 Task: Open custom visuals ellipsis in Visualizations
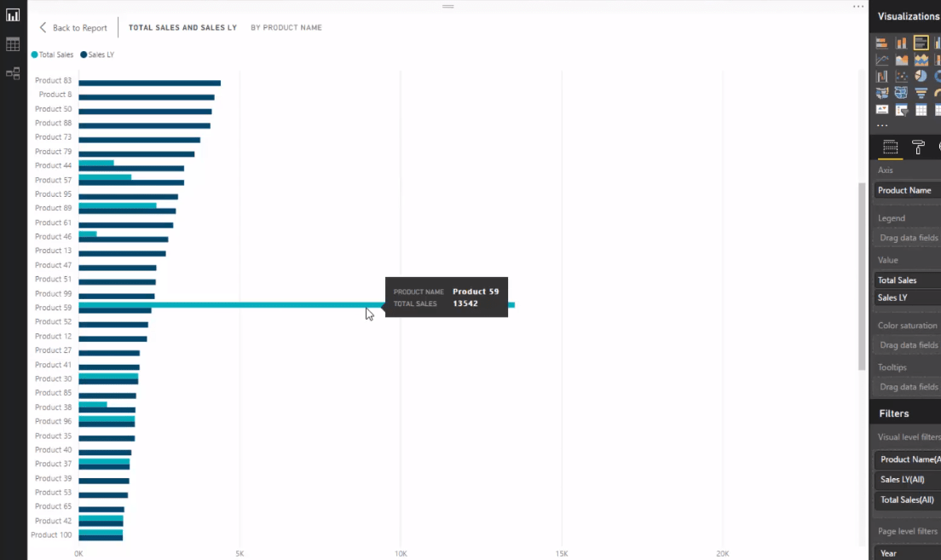coord(881,125)
